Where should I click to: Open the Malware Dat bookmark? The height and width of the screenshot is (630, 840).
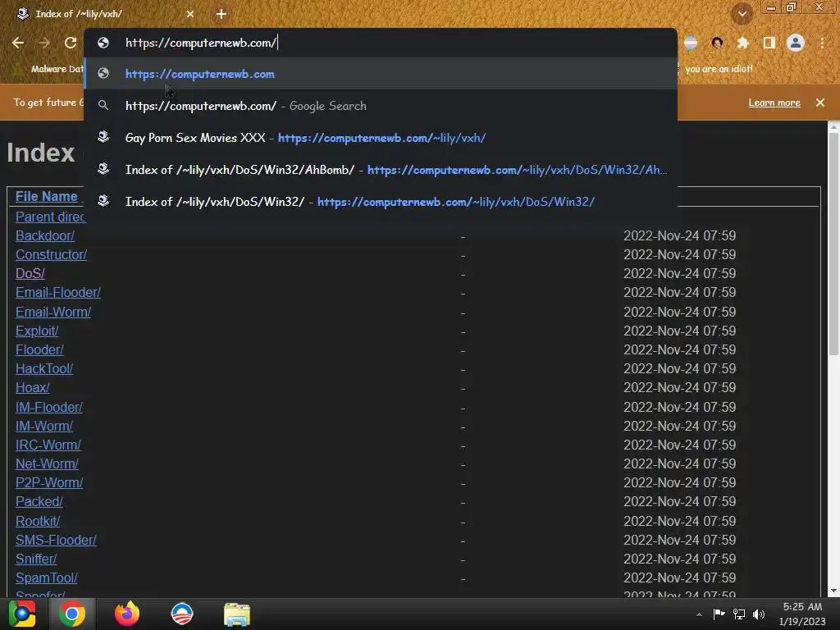[x=49, y=69]
